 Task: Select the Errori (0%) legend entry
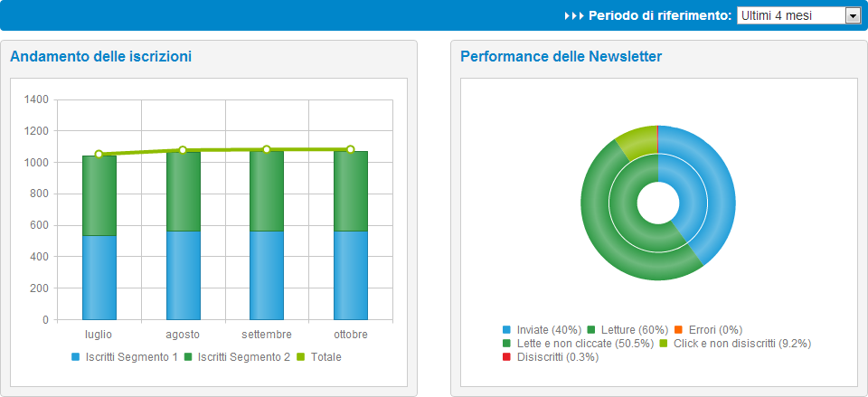pyautogui.click(x=709, y=330)
